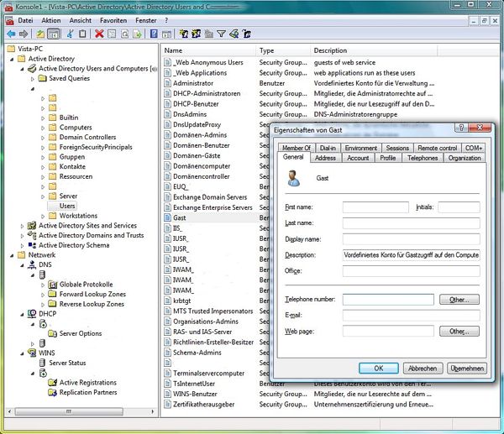Select the Administrator entry in list
The image size is (504, 434).
(x=193, y=83)
